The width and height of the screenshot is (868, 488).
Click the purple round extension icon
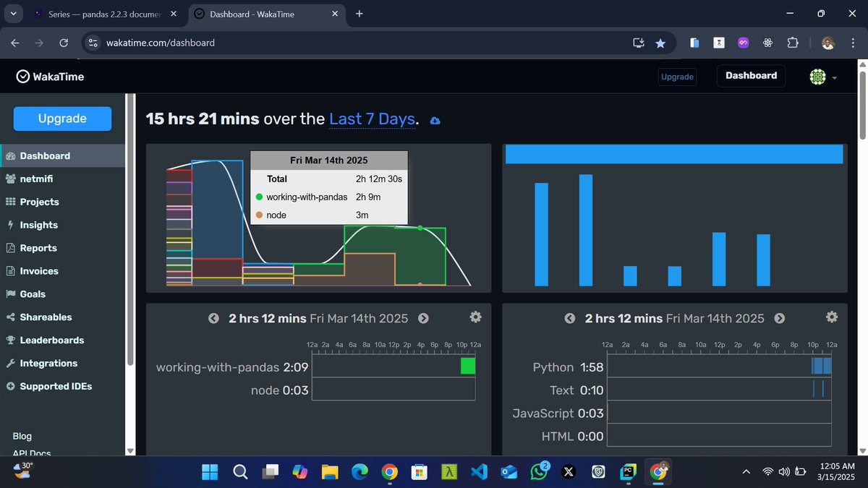[x=743, y=43]
